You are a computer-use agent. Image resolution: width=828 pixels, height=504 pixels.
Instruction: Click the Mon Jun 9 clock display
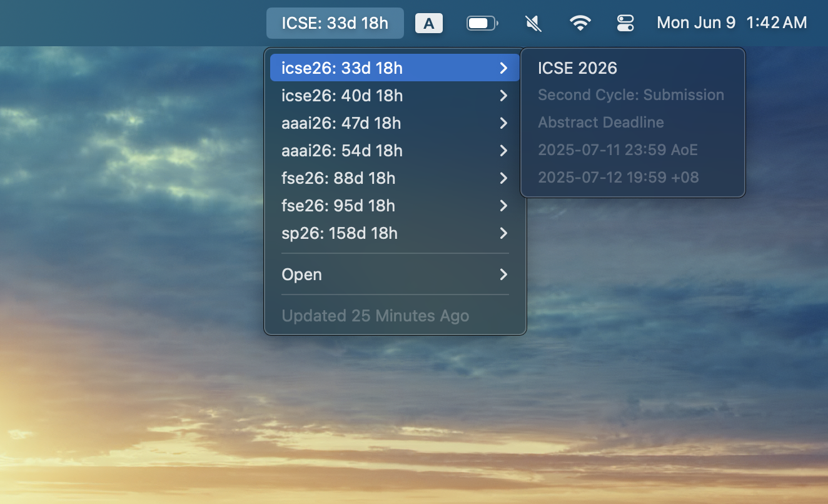click(696, 23)
